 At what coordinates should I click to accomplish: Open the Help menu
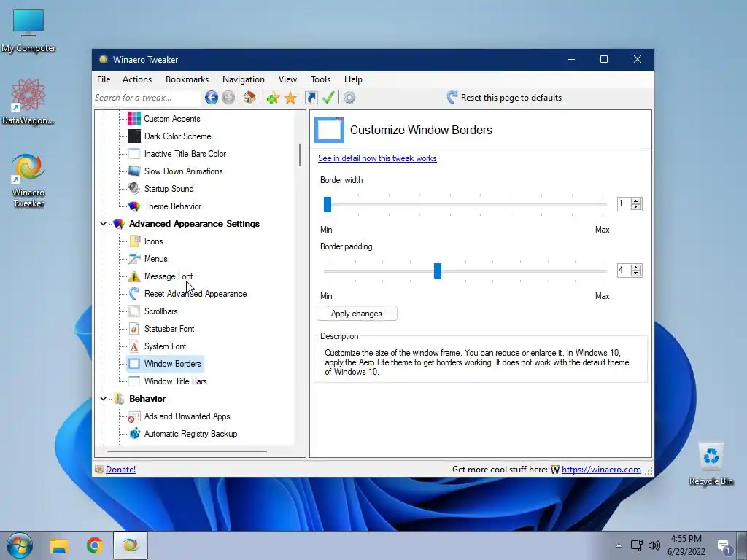tap(354, 79)
